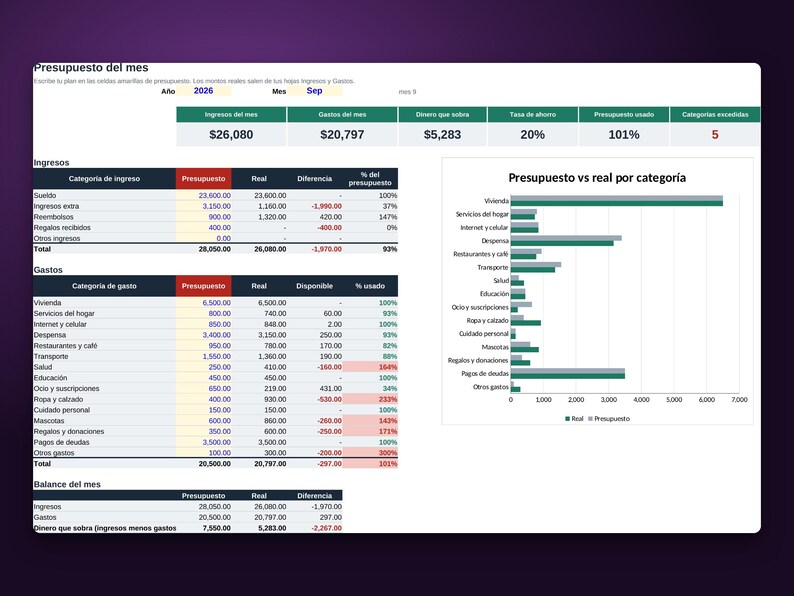Select the balance difference -2,267.00 cell
The image size is (794, 596).
314,528
